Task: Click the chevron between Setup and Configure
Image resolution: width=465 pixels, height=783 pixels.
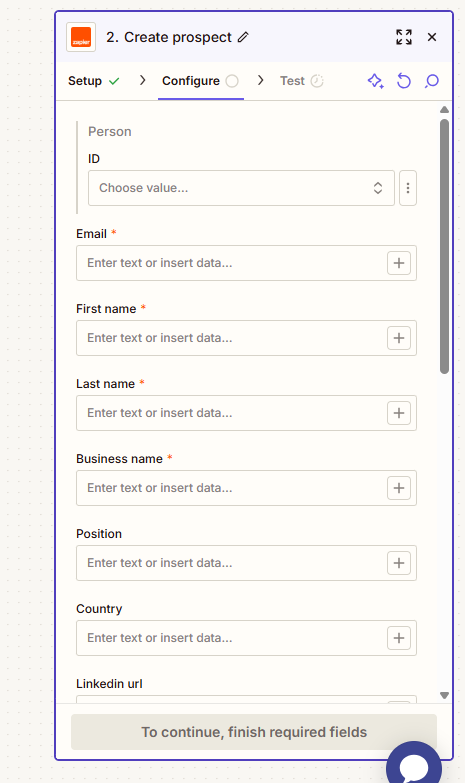Action: point(142,80)
